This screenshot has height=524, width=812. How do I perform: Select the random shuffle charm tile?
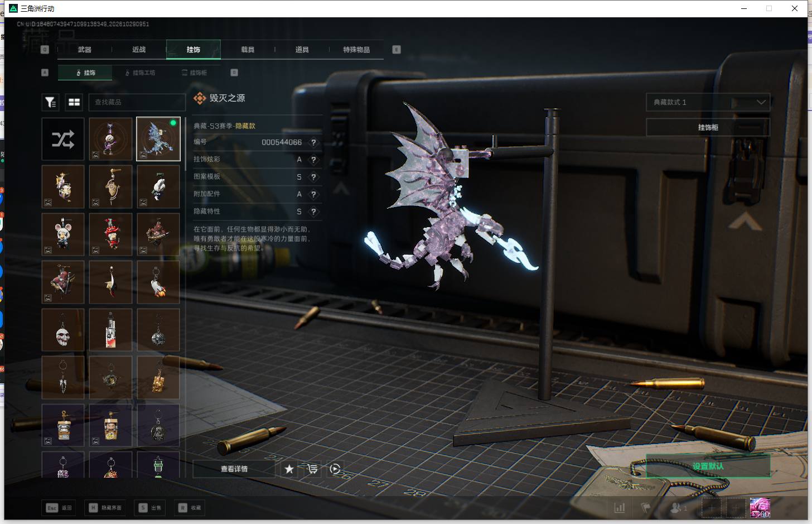coord(63,139)
